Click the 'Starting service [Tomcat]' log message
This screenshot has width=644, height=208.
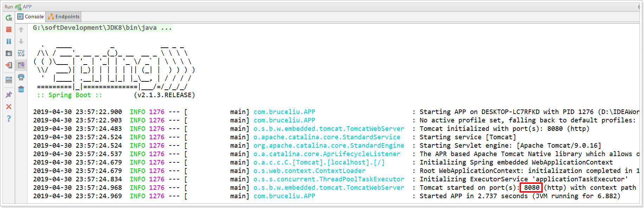tap(468, 137)
